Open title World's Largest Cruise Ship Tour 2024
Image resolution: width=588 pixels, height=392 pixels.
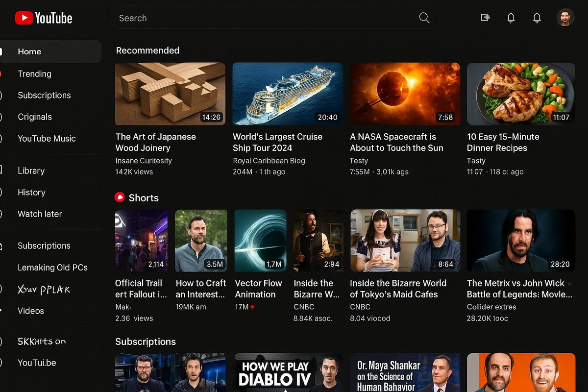coord(277,142)
